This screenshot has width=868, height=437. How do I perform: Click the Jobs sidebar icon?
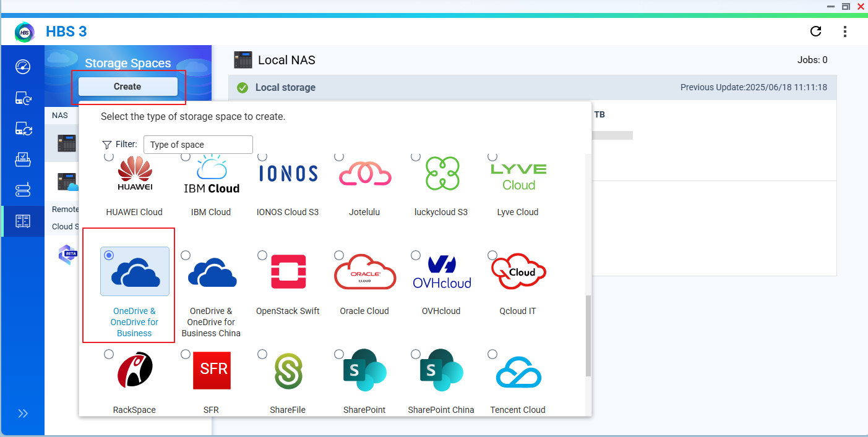pos(23,159)
